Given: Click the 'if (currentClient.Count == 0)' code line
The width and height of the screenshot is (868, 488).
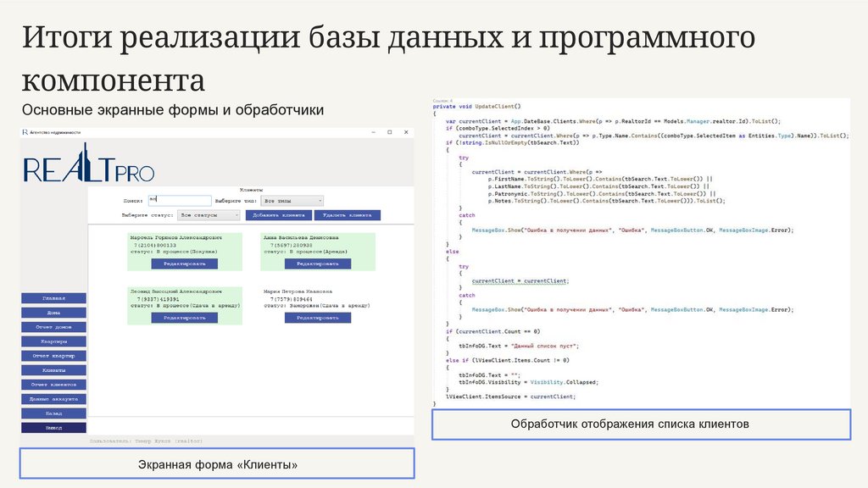Looking at the screenshot, I should click(x=492, y=331).
